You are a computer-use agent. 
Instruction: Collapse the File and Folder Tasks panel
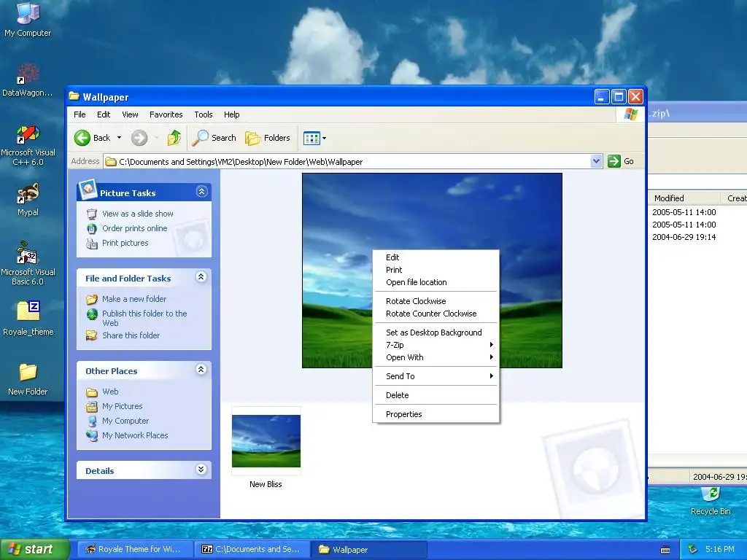(x=201, y=276)
